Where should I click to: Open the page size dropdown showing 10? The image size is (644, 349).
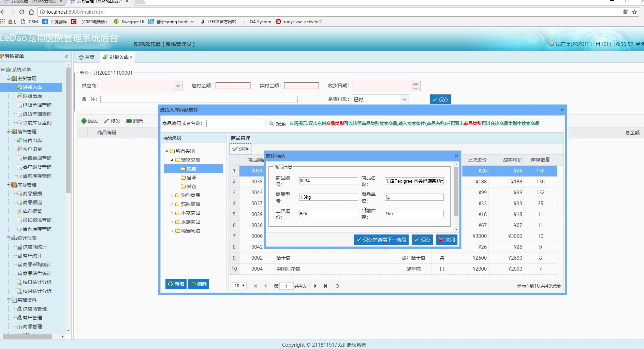click(x=239, y=286)
